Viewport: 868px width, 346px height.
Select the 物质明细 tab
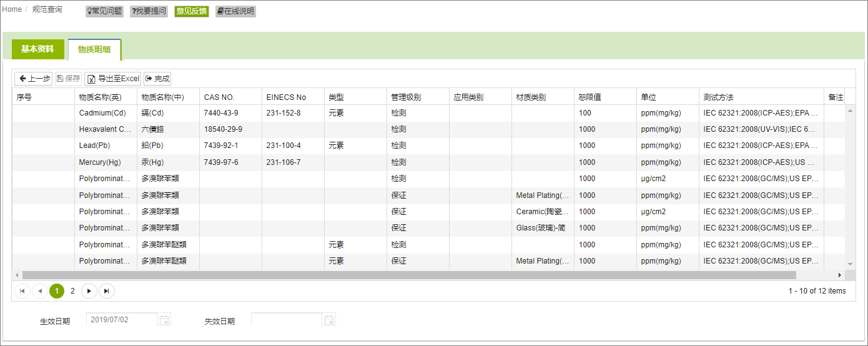[x=94, y=49]
